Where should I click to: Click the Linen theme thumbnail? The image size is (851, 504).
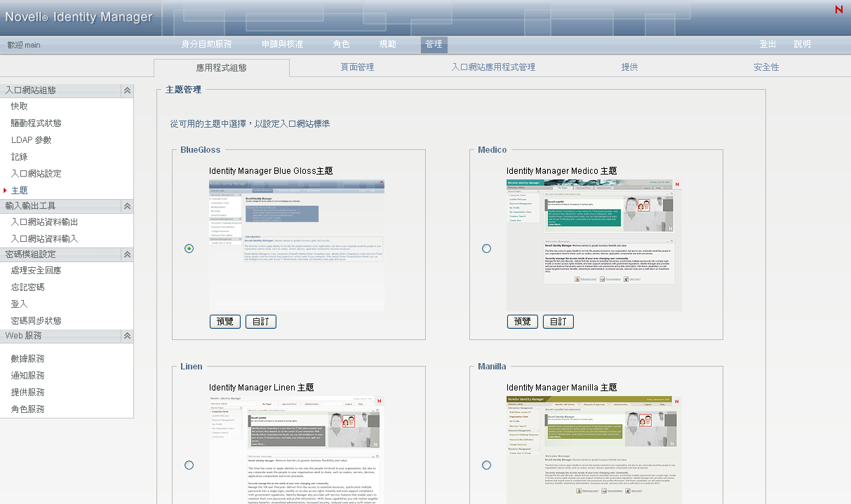click(x=297, y=450)
